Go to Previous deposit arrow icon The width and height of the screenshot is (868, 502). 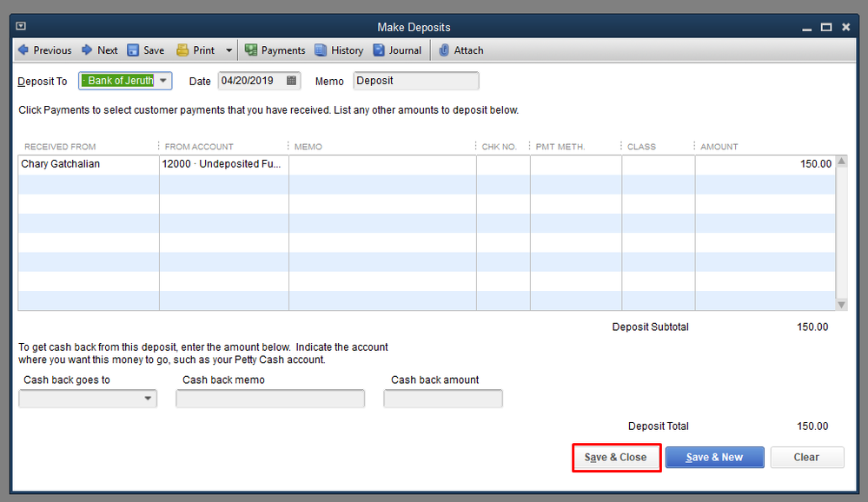point(23,50)
